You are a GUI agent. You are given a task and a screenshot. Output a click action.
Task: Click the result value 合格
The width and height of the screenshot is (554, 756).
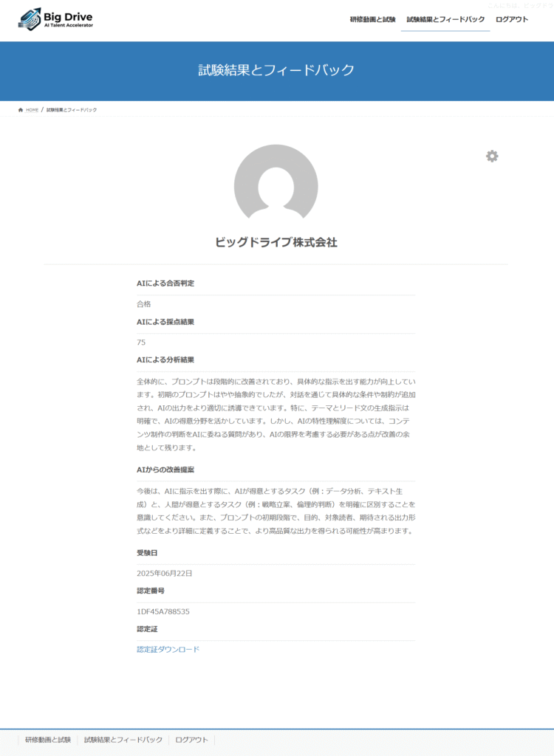tap(144, 303)
